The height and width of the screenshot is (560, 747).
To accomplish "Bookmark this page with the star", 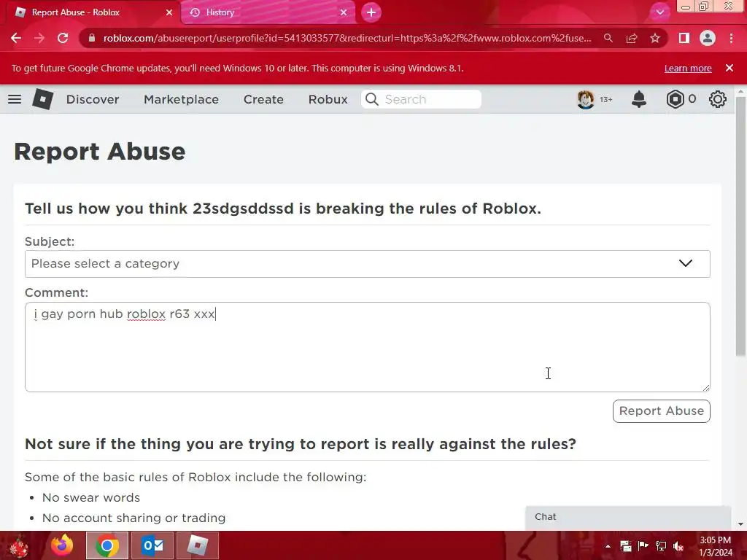I will [x=655, y=38].
